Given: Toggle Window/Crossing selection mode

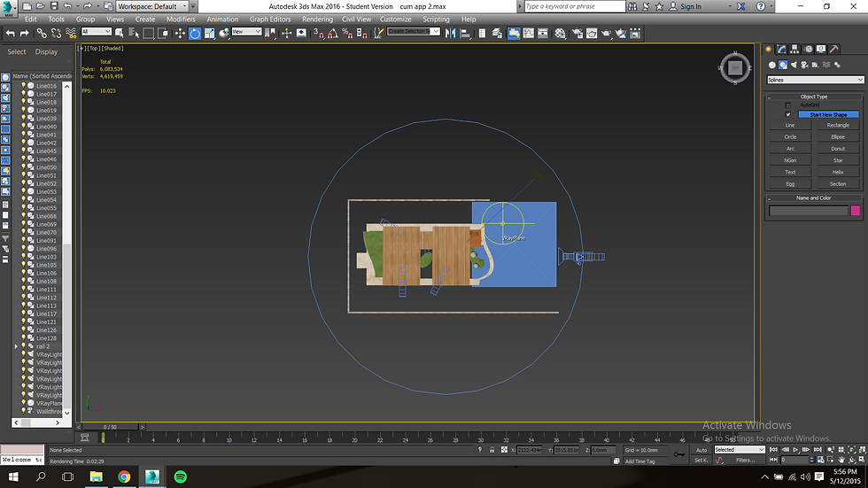Looking at the screenshot, I should (163, 33).
